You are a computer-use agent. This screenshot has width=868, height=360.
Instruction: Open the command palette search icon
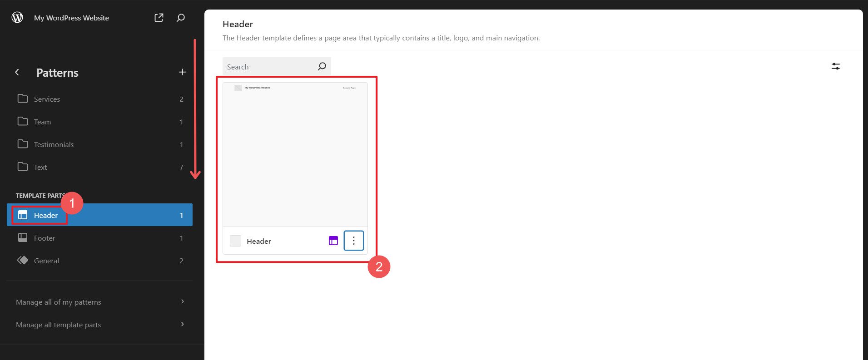tap(180, 18)
